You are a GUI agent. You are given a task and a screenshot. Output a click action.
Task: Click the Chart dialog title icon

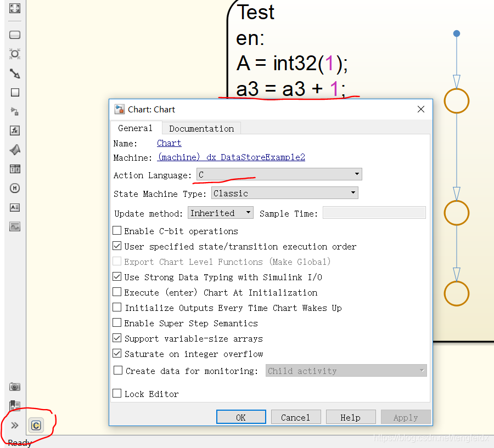click(120, 109)
